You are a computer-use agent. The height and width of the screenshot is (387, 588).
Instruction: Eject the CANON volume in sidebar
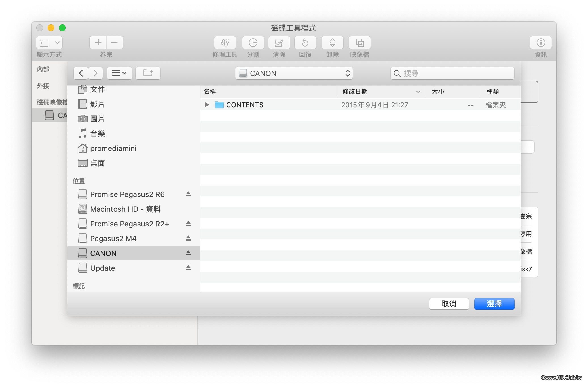point(188,253)
